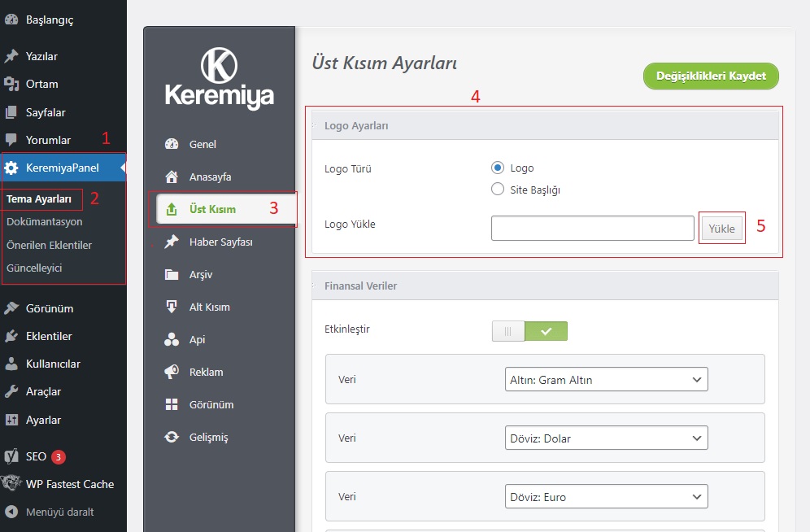Click the Menüyü daralt label
Screen dimensions: 810x532
60,512
